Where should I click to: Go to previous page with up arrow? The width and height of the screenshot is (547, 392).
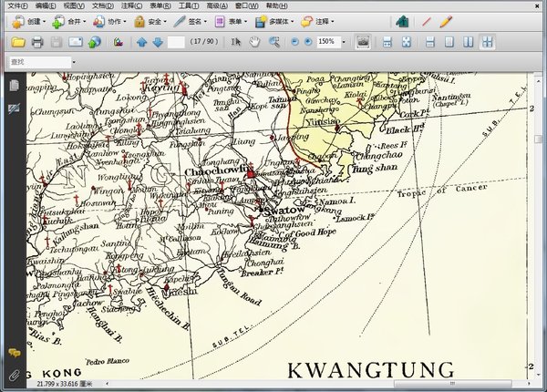(141, 42)
